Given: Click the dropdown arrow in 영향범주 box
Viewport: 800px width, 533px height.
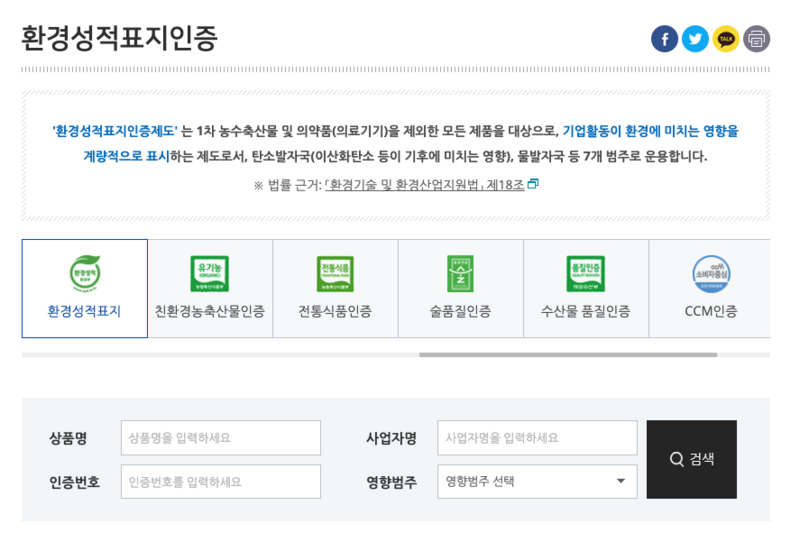Looking at the screenshot, I should click(620, 481).
